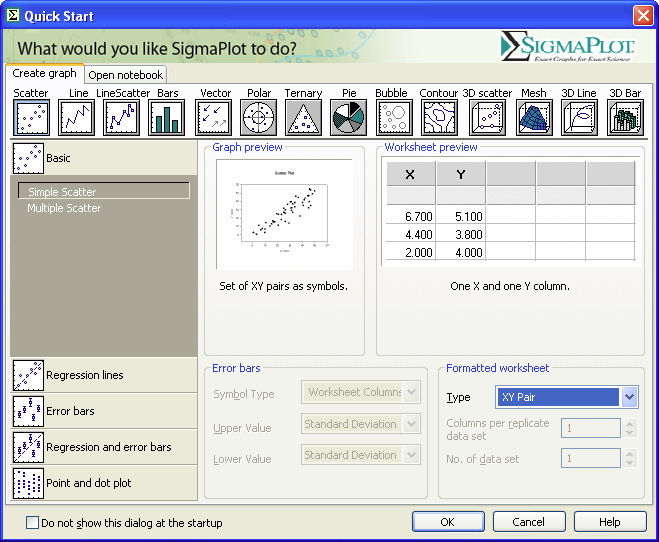Select the Vector graph type icon
Screen dimensions: 659x542
click(214, 118)
